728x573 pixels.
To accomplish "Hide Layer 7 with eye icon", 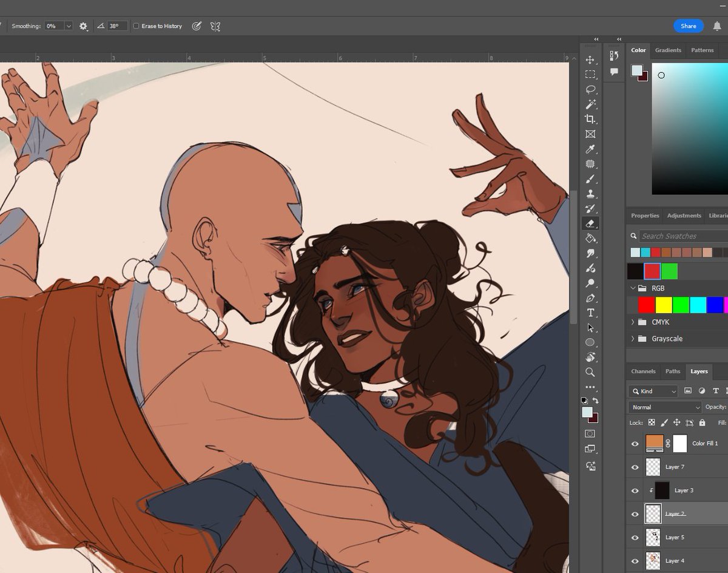I will click(x=635, y=467).
